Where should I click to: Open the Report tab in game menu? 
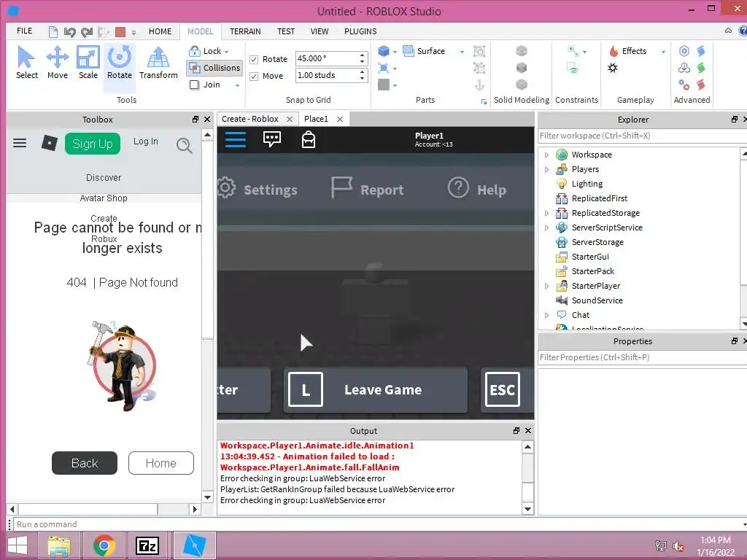[x=368, y=189]
